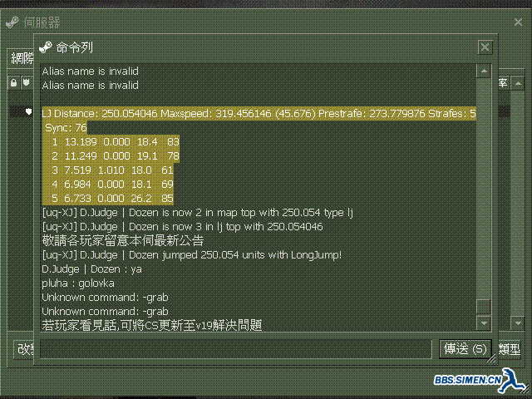Screen dimensions: 532x399
Task: Close the 伺服器 server browser window
Action: 518,22
